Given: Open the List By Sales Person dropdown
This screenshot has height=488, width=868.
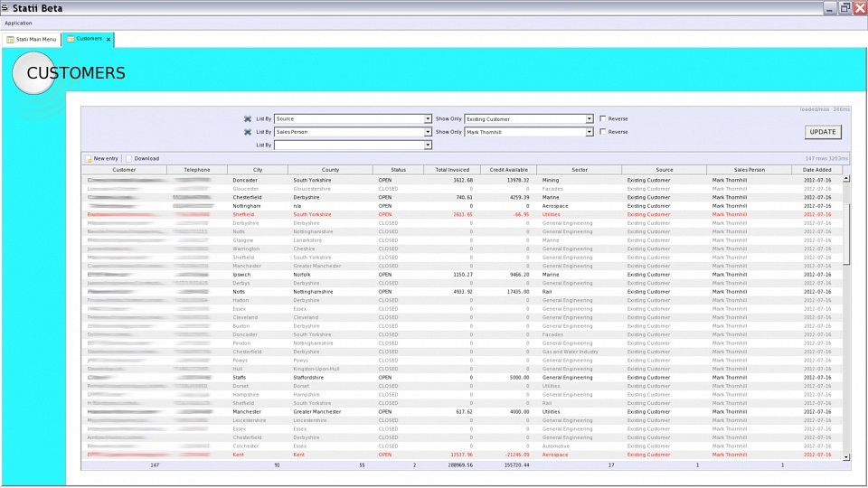Looking at the screenshot, I should click(428, 132).
